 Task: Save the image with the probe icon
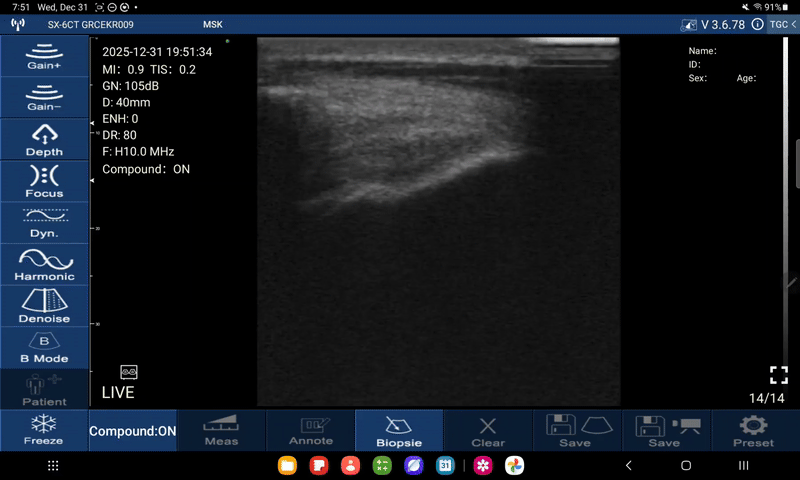click(577, 431)
